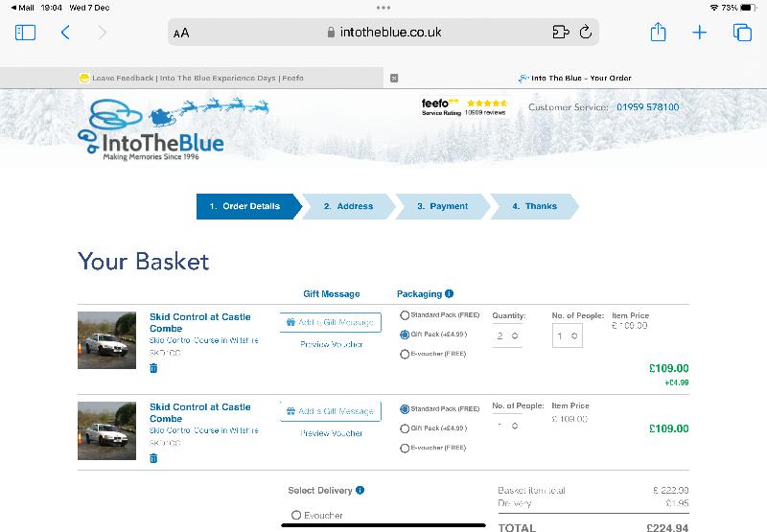Go to the Thanks step
Screen dimensions: 767x532
(x=535, y=206)
